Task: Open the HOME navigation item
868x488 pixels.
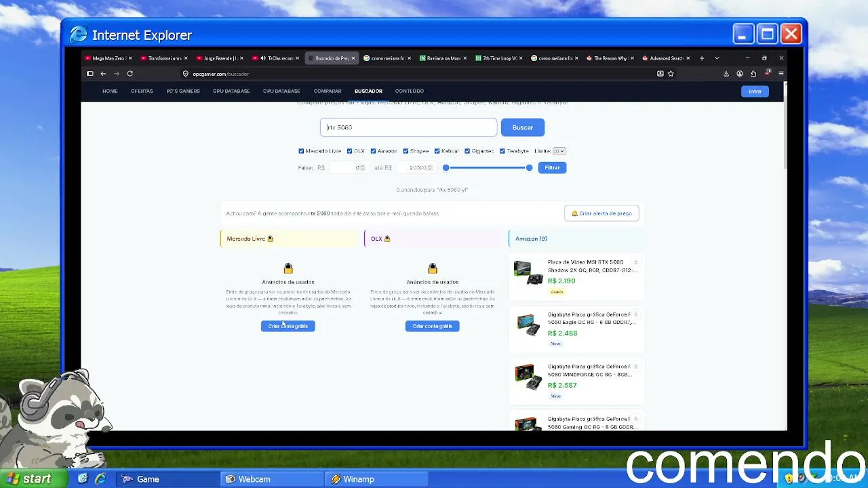Action: (x=110, y=91)
